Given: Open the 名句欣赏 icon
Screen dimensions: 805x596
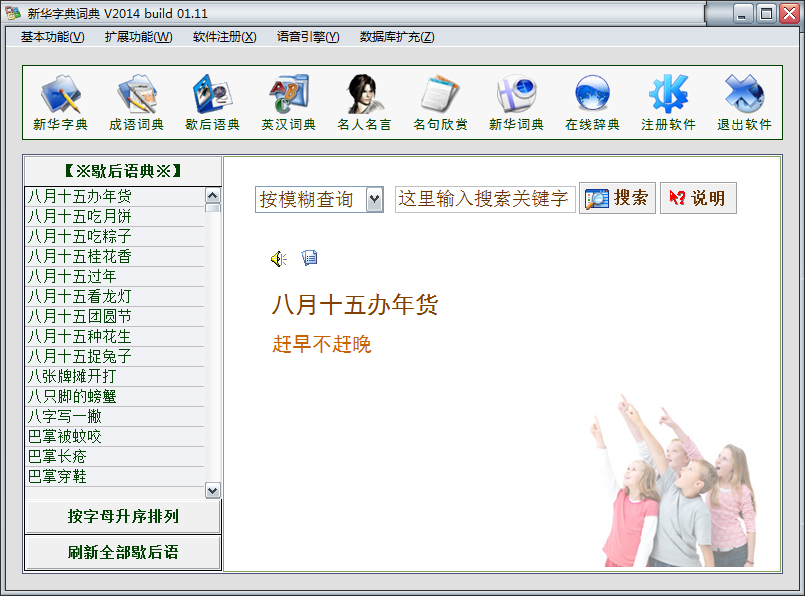Looking at the screenshot, I should click(440, 102).
